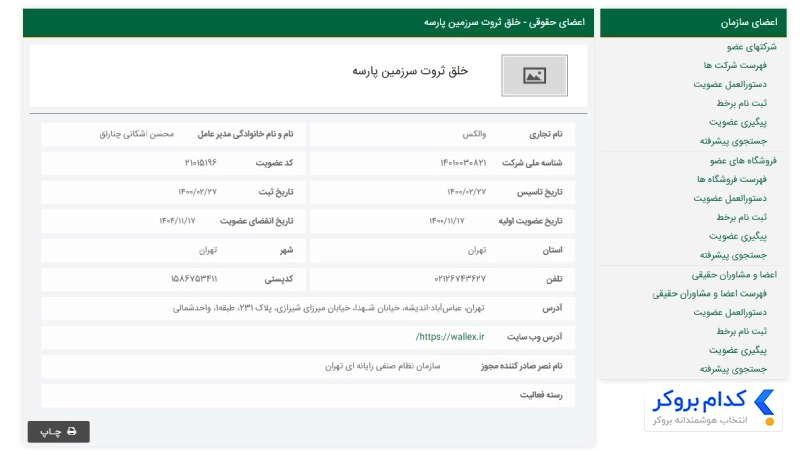Image resolution: width=800 pixels, height=450 pixels.
Task: Open ثبت نام برخط under فروشگاه های عضو
Action: [741, 217]
